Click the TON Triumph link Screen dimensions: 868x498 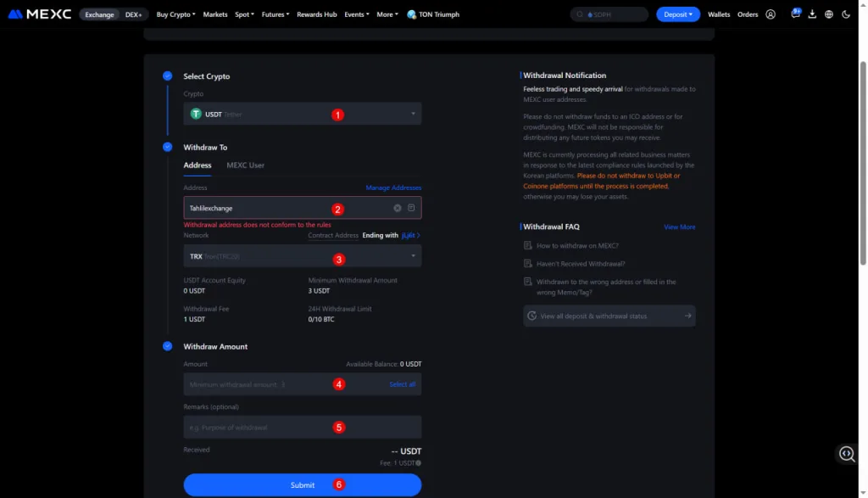point(439,14)
